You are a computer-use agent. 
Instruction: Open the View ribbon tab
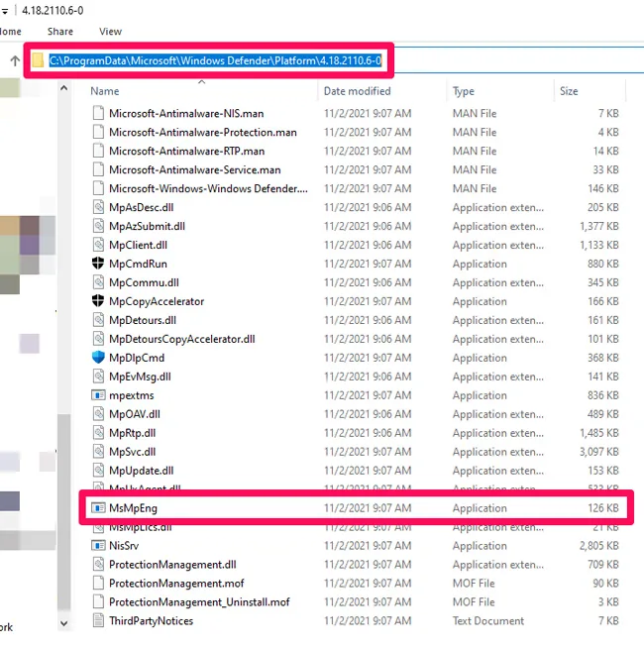coord(110,32)
